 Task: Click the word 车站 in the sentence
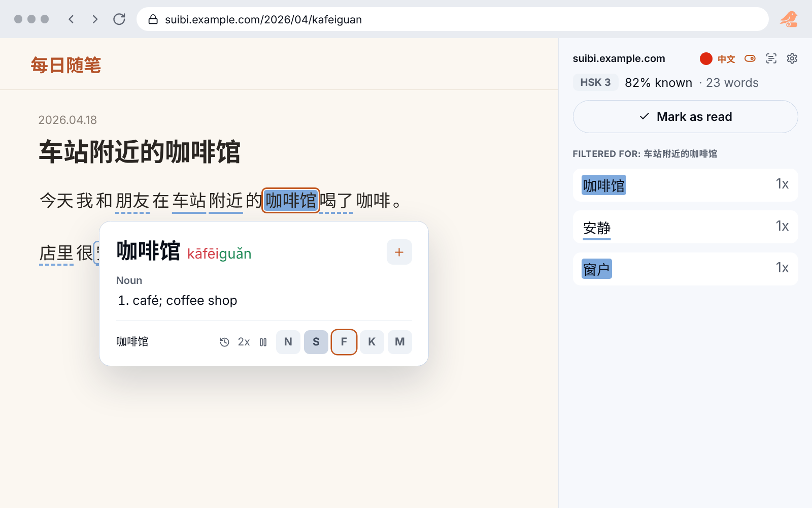pyautogui.click(x=189, y=201)
